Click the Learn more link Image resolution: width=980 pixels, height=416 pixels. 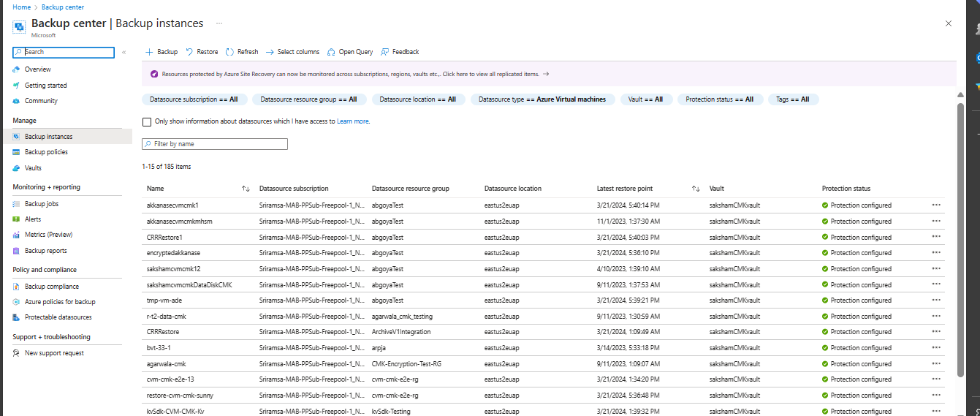click(x=353, y=121)
